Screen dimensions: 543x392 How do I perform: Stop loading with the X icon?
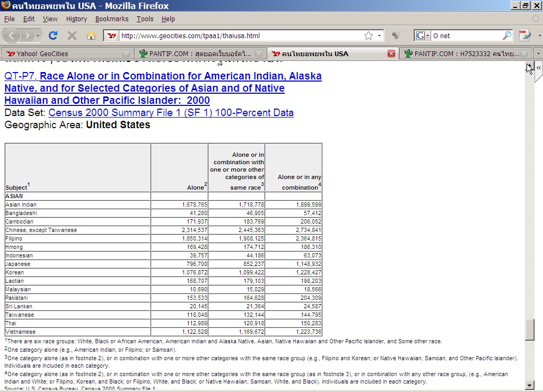pyautogui.click(x=72, y=35)
